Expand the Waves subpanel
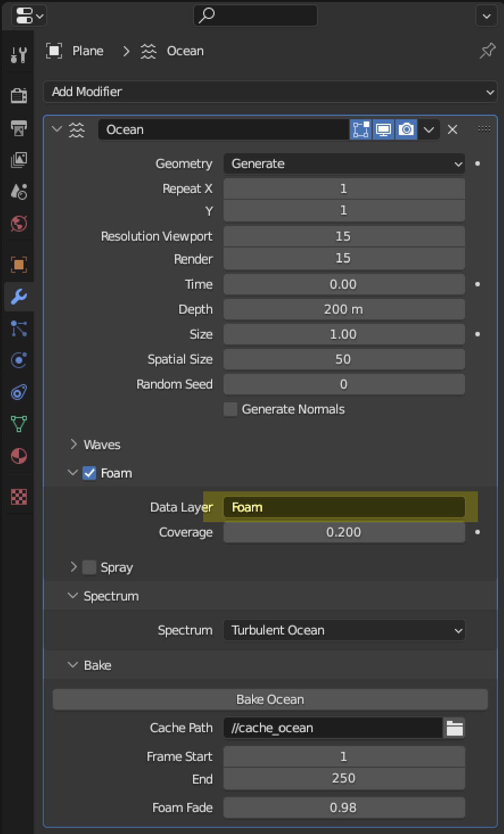This screenshot has width=504, height=834. coord(73,444)
